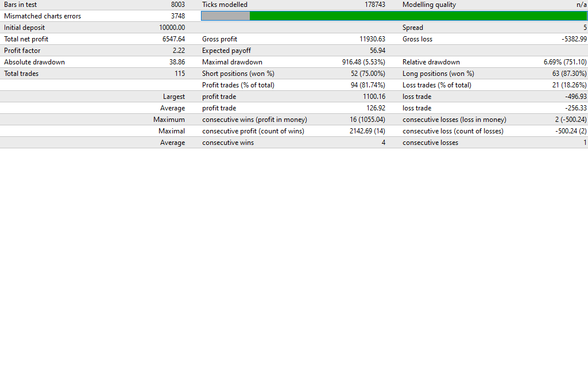
Task: Click the Profit factor value 2.22
Action: (178, 51)
